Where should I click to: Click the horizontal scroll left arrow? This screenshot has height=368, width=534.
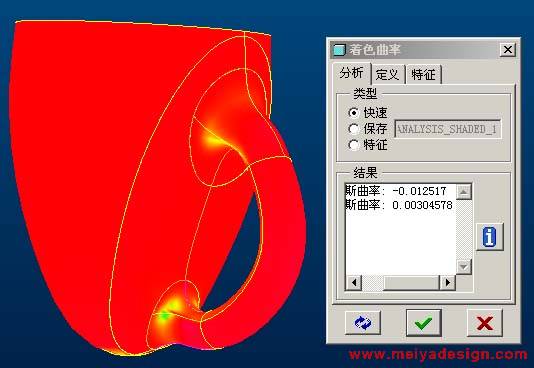tap(354, 283)
